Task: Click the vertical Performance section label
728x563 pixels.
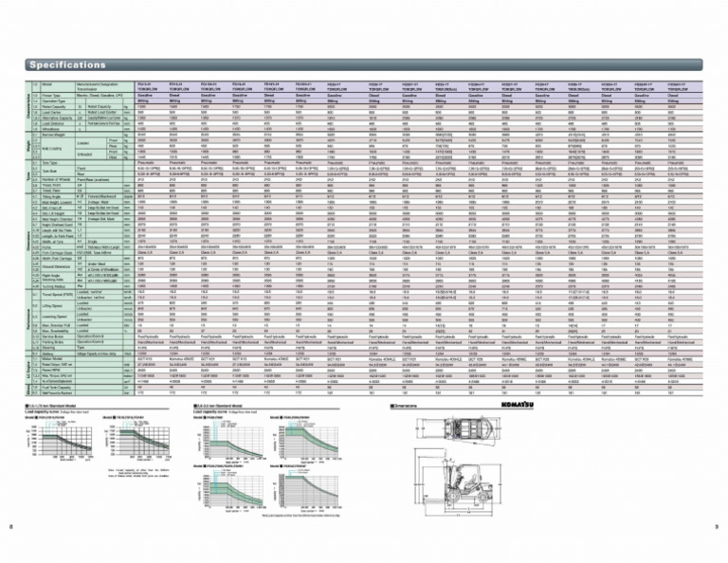Action: [x=28, y=320]
